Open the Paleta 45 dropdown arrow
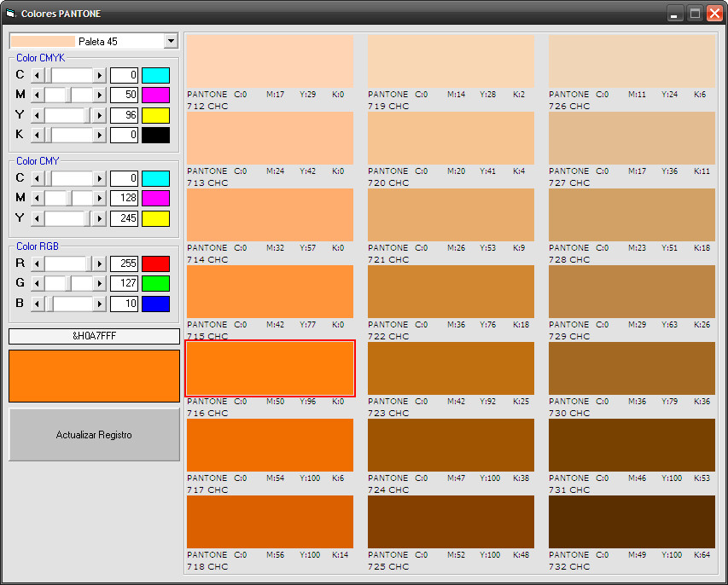This screenshot has width=728, height=585. (x=171, y=41)
